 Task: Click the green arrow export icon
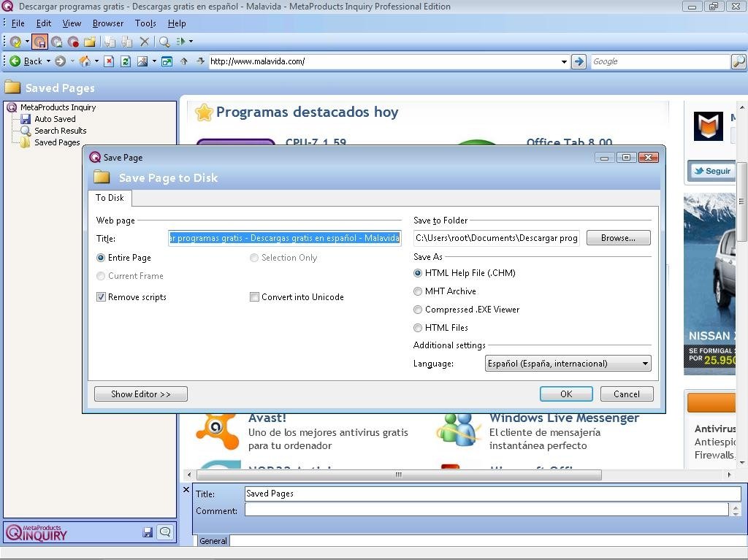(181, 42)
